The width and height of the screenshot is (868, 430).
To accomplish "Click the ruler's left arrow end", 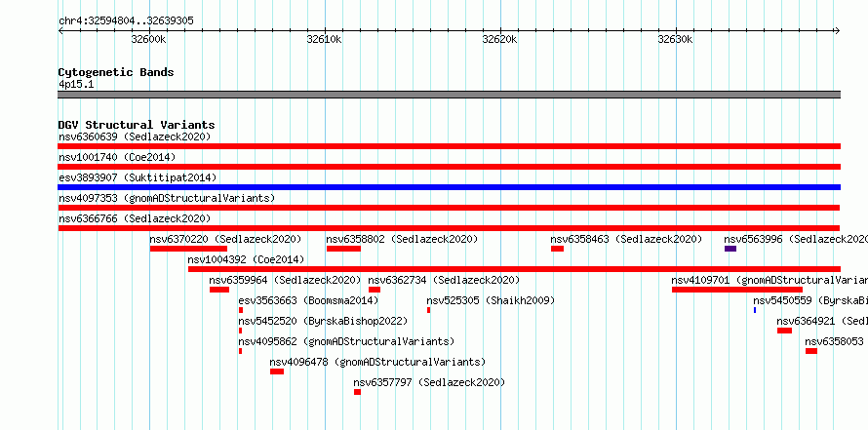I will click(60, 30).
